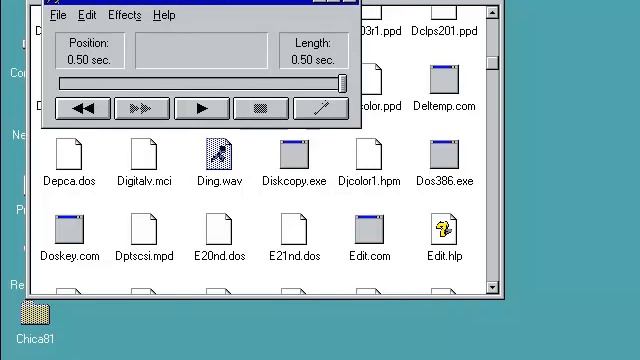This screenshot has height=360, width=640.
Task: Click the Ding.wav file name label
Action: [220, 181]
